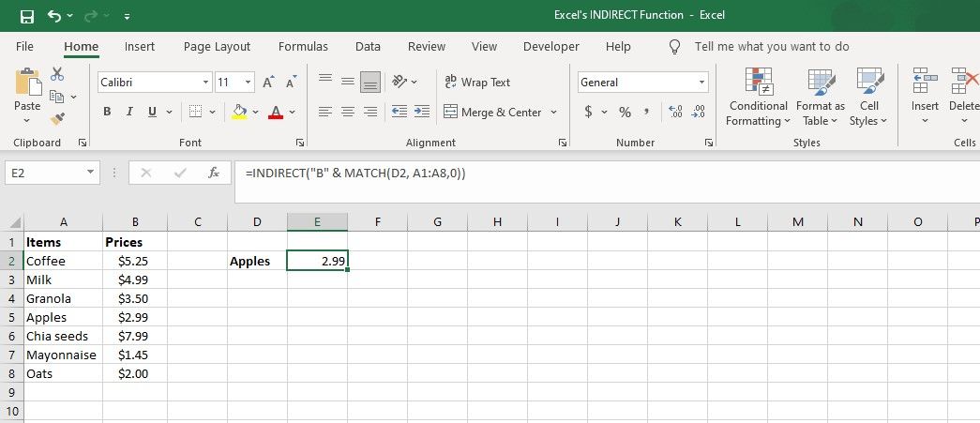Toggle Wrap Text for the cell
Screen dimensions: 980x423
click(477, 83)
